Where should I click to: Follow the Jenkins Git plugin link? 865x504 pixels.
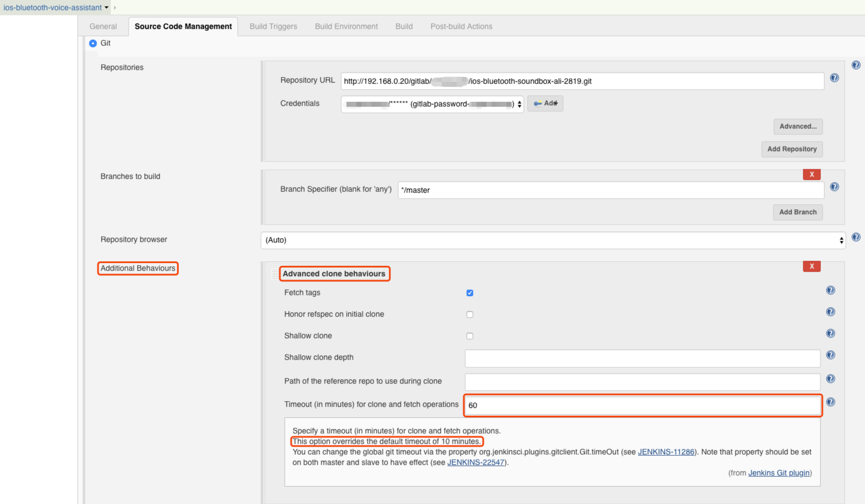778,473
